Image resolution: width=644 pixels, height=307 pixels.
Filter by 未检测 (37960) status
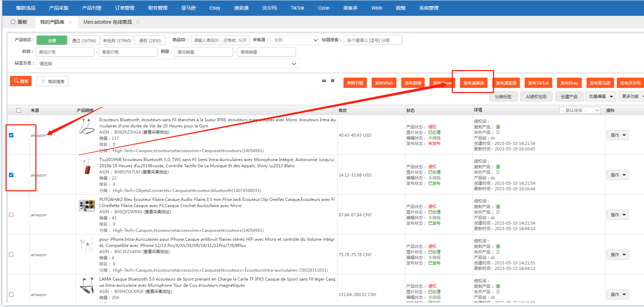tap(117, 41)
